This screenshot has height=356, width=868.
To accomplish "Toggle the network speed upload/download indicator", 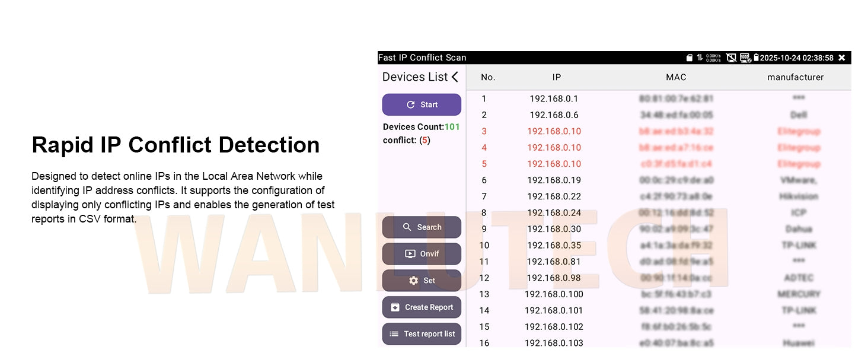I will [x=700, y=58].
